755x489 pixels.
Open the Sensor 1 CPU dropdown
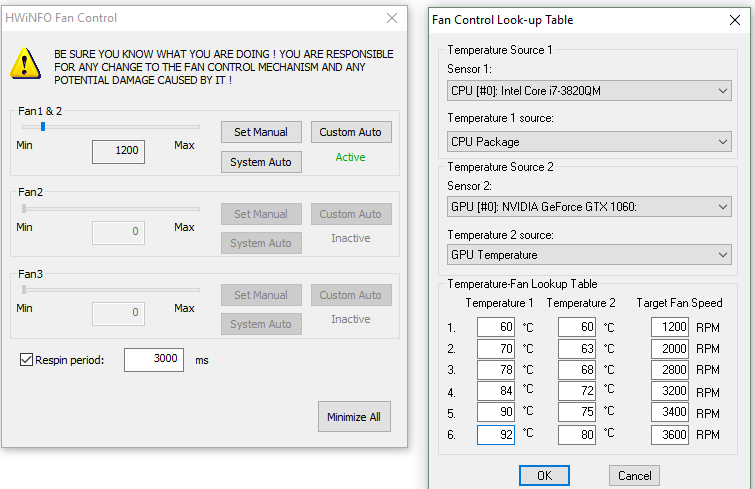coord(589,92)
